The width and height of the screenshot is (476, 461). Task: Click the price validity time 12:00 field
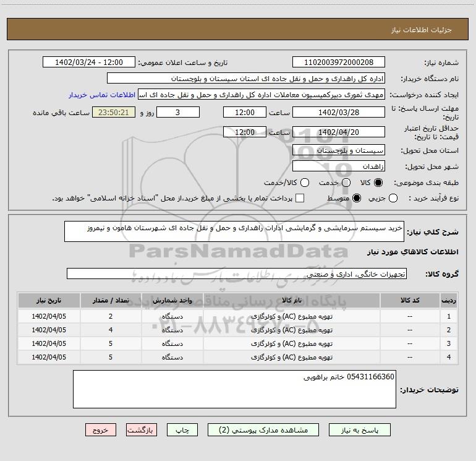point(245,132)
